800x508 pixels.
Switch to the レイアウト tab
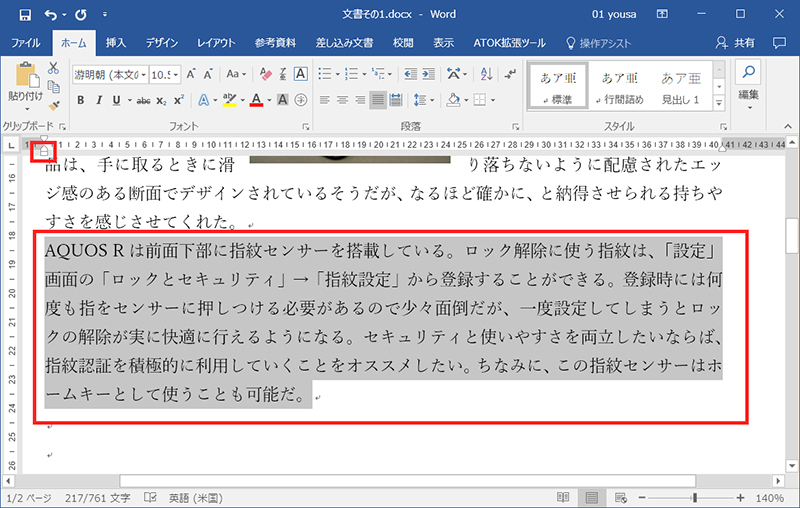pos(216,43)
